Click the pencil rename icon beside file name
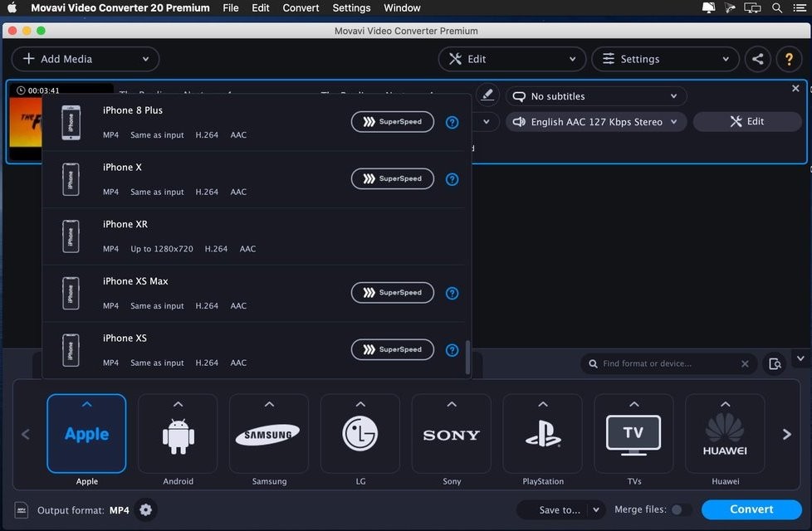812x531 pixels. (x=487, y=95)
